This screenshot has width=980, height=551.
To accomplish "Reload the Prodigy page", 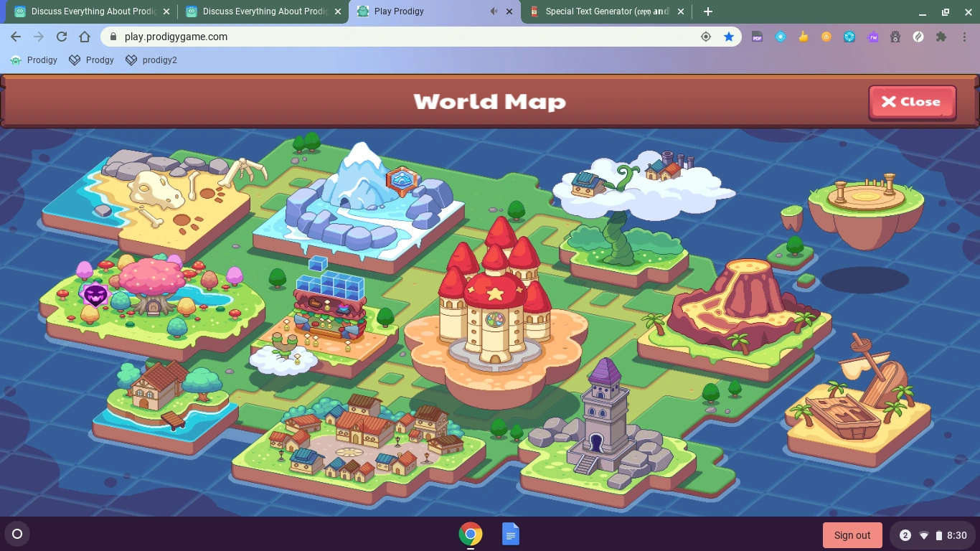I will click(62, 37).
